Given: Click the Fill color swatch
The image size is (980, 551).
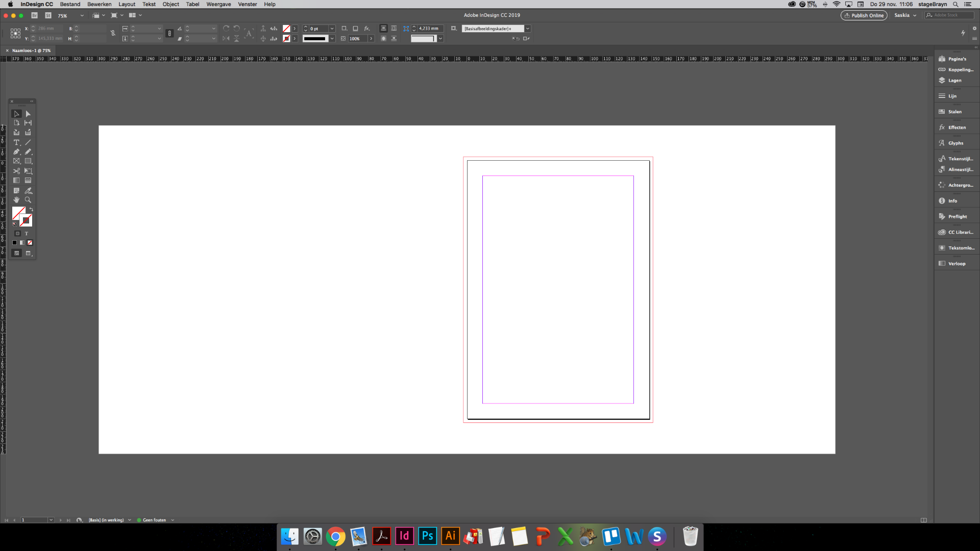Looking at the screenshot, I should coord(17,213).
